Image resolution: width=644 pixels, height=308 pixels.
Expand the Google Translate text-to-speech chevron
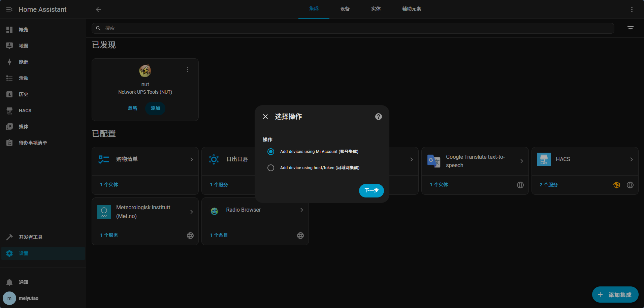click(521, 161)
